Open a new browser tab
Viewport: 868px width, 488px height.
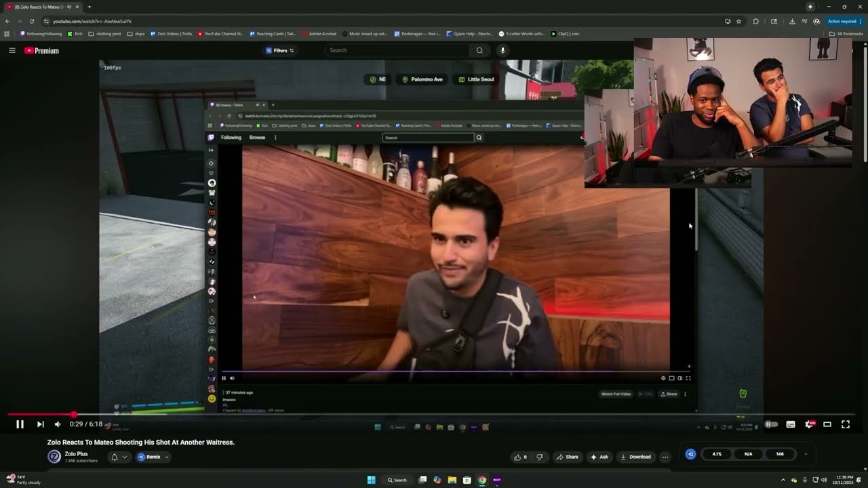tap(89, 7)
